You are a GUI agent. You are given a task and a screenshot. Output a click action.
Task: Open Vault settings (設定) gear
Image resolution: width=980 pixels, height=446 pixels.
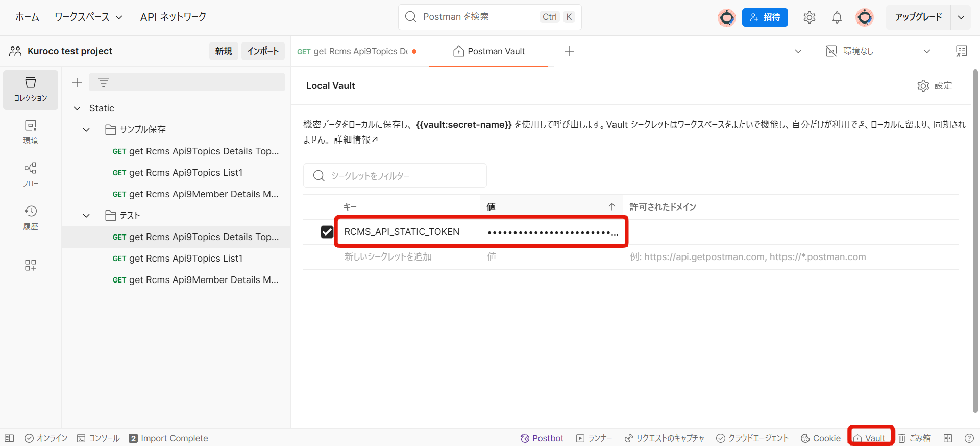click(935, 86)
